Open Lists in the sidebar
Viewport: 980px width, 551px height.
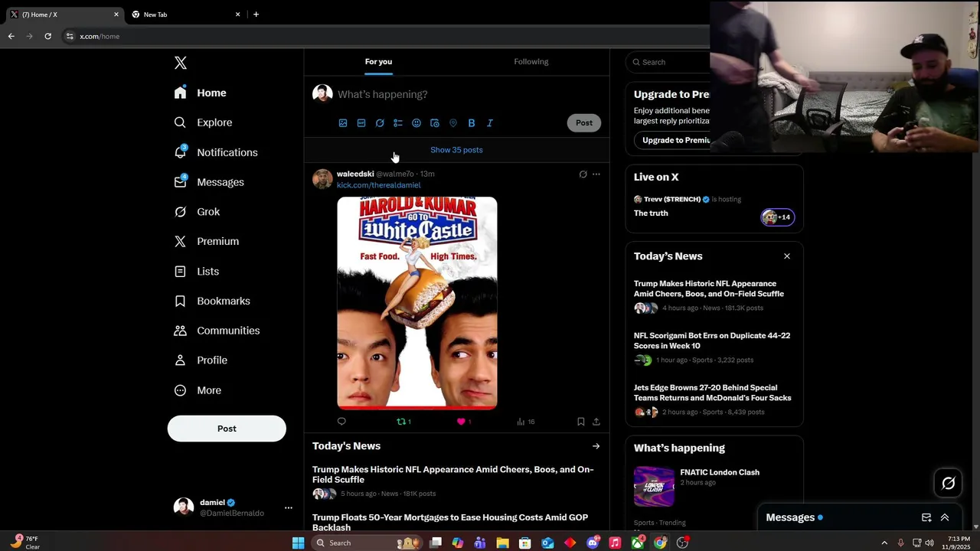pos(197,271)
